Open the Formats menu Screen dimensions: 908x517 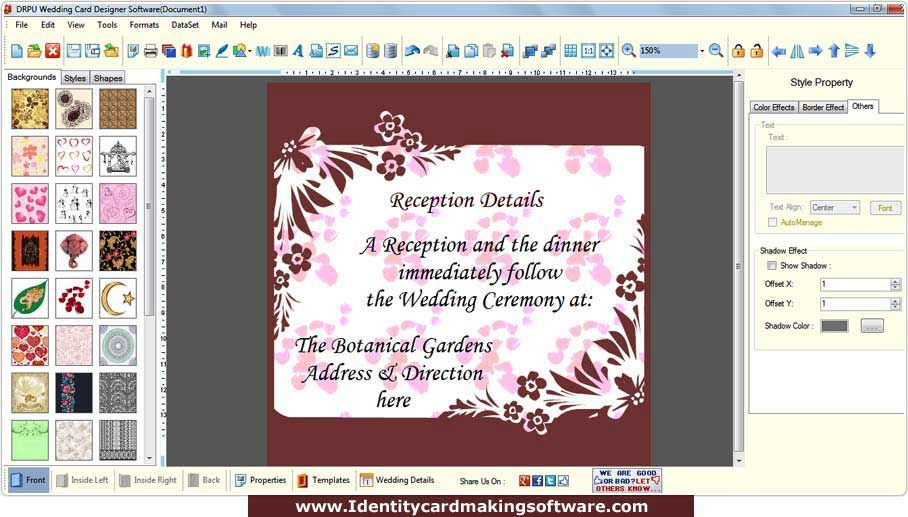144,25
